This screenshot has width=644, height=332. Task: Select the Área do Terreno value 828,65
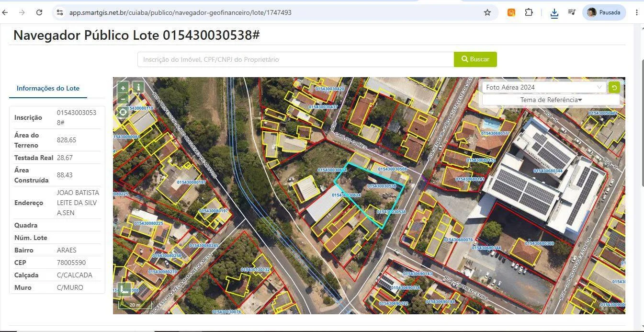tap(67, 140)
